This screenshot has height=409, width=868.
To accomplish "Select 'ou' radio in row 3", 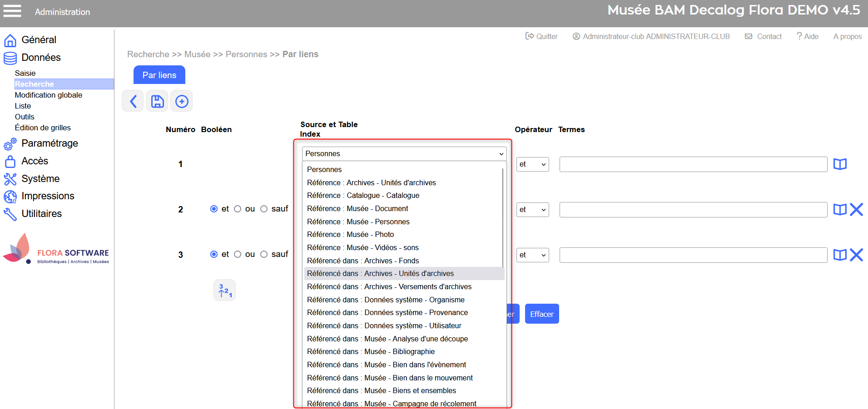I will 238,254.
